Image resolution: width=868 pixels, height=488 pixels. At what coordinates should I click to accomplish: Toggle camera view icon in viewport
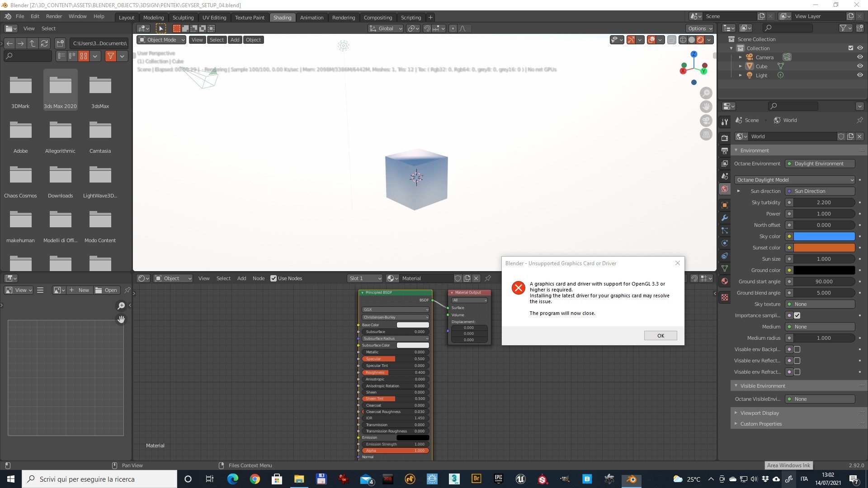point(706,121)
